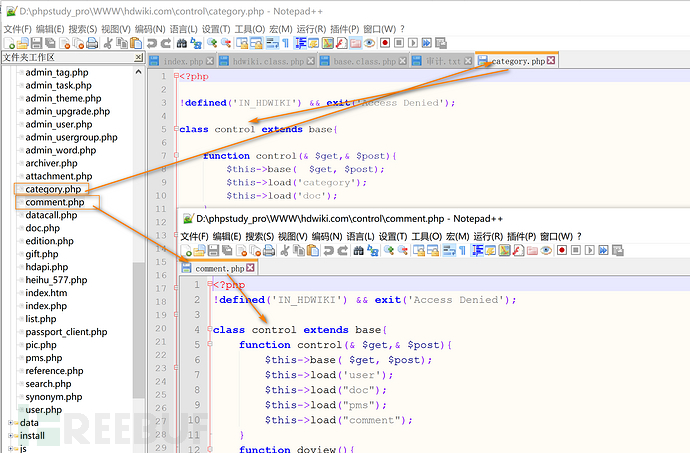Open Replace icon in category.php window toolbar
Screen dimensions: 690x453
[197, 43]
